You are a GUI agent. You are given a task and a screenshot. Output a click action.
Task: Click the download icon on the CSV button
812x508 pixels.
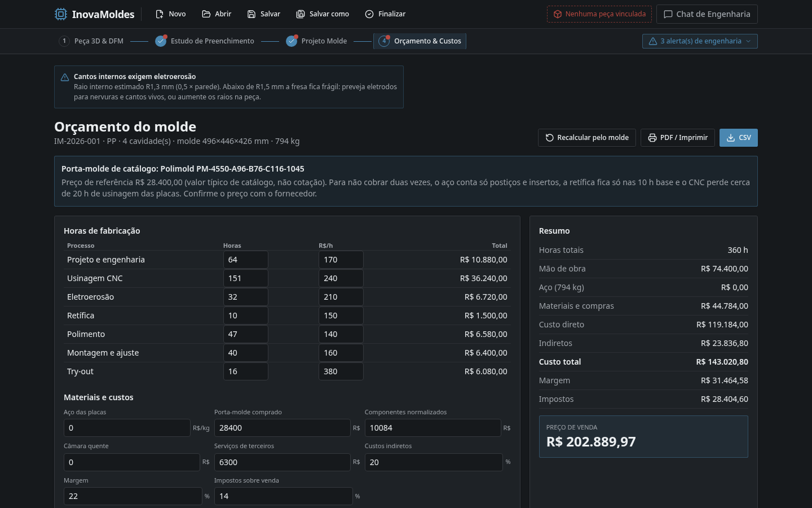click(731, 138)
